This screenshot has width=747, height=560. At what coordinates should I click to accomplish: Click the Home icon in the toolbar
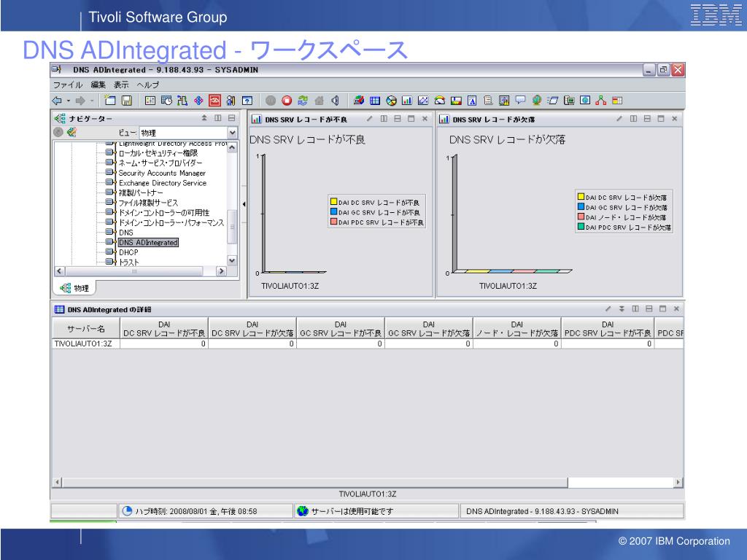pyautogui.click(x=320, y=101)
